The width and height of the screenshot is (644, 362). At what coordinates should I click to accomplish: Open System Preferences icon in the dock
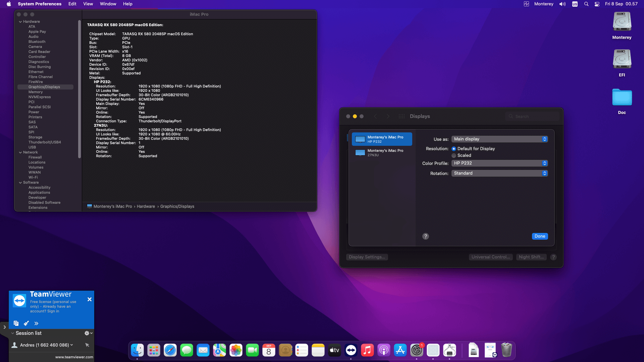[x=417, y=350]
